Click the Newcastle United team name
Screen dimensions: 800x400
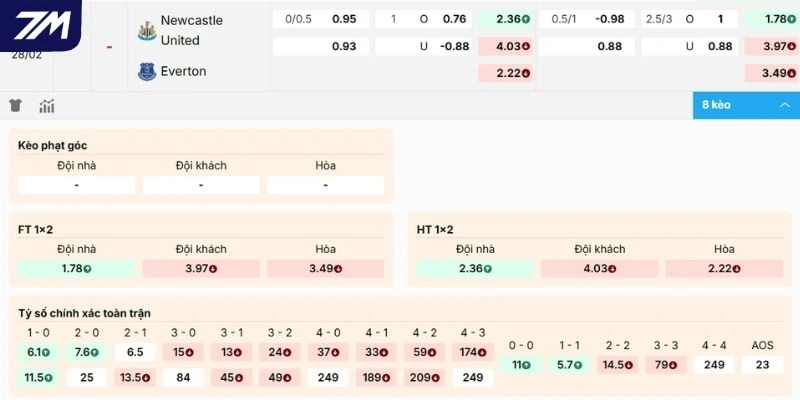click(x=191, y=30)
